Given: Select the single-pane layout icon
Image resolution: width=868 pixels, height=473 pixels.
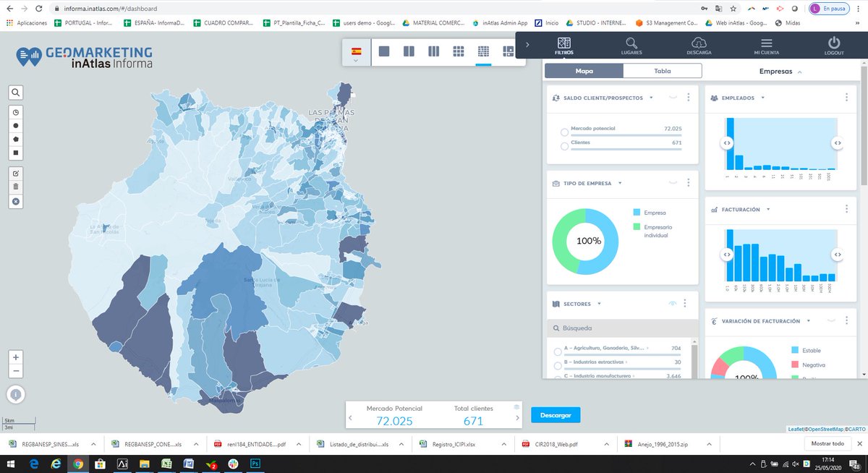Looking at the screenshot, I should pos(384,51).
